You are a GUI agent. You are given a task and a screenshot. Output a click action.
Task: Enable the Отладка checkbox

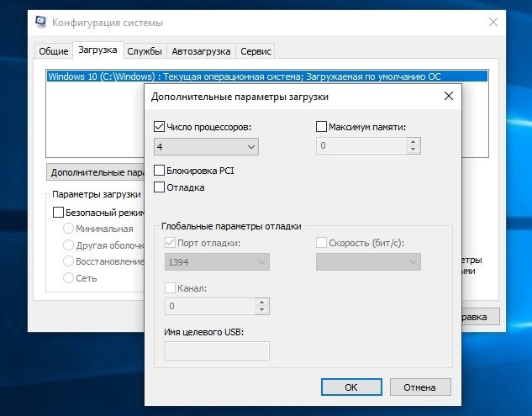(159, 187)
